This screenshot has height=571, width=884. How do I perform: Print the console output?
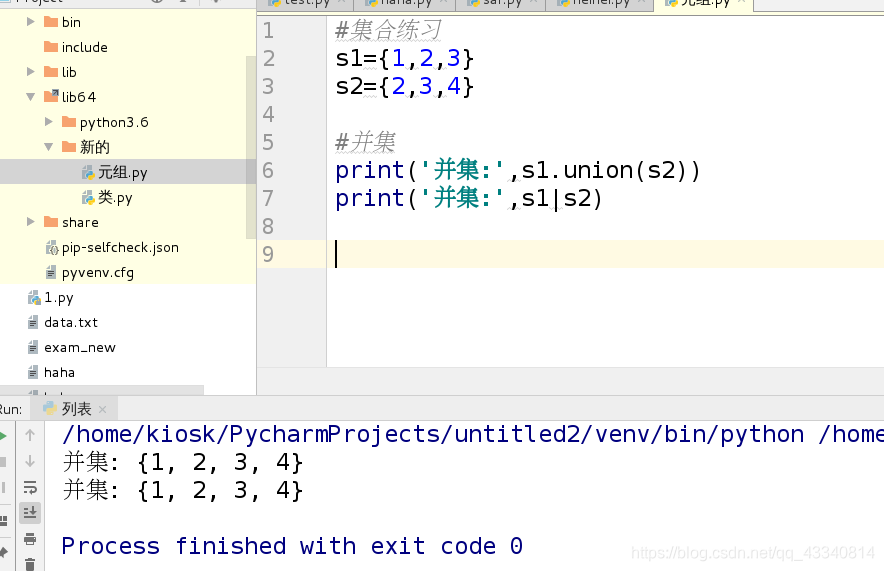(30, 539)
